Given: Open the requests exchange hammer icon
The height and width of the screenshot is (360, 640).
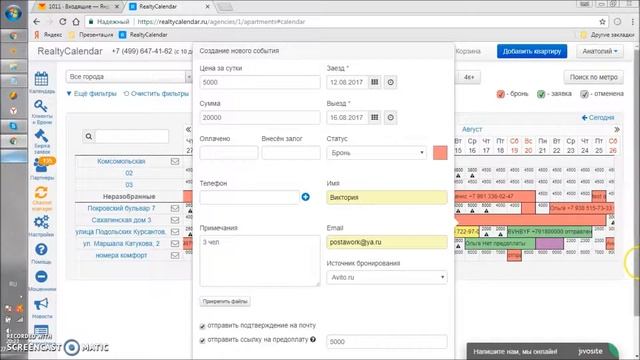Looking at the screenshot, I should pos(42,141).
